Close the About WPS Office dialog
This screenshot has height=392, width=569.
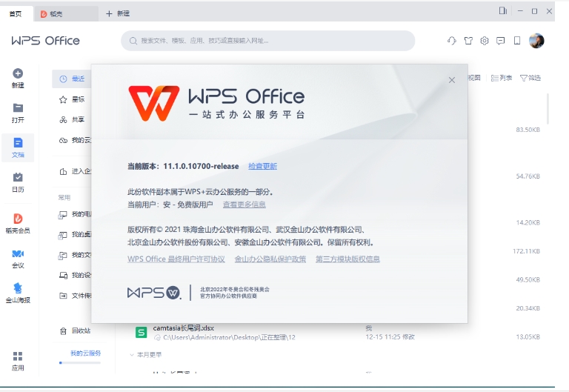(x=452, y=80)
